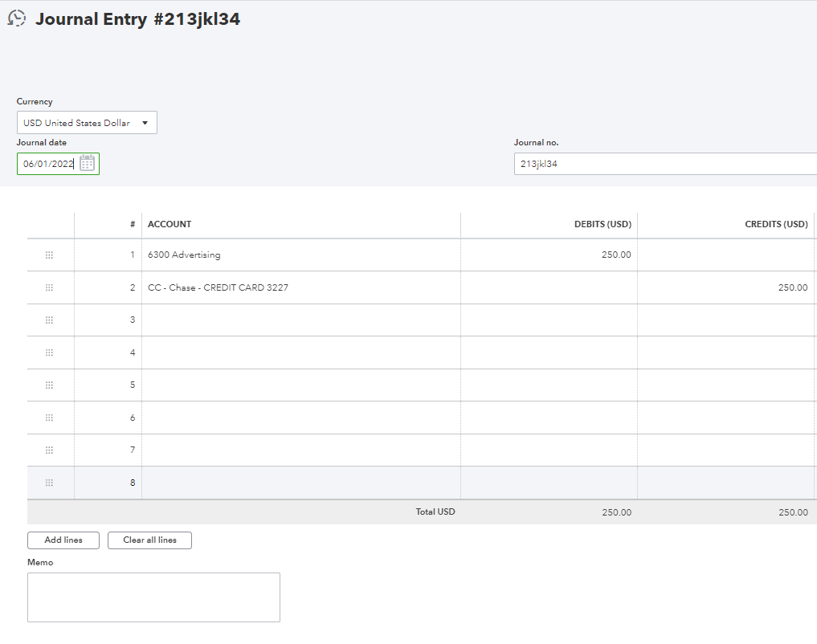The image size is (817, 644).
Task: Click inside the Memo box
Action: pos(153,597)
